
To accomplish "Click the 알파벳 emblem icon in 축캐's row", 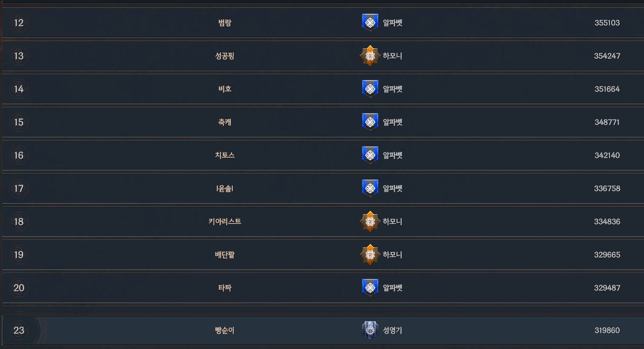I will pyautogui.click(x=370, y=122).
